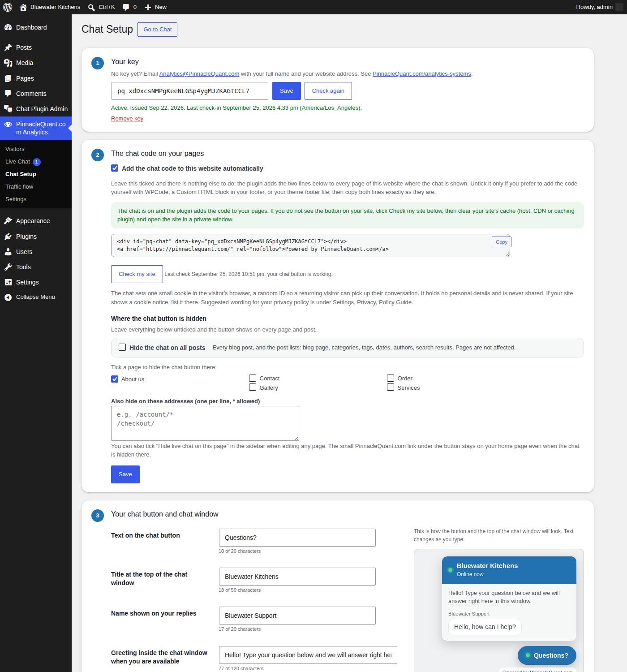627x672 pixels.
Task: Open Live Chat submenu item
Action: 17,162
